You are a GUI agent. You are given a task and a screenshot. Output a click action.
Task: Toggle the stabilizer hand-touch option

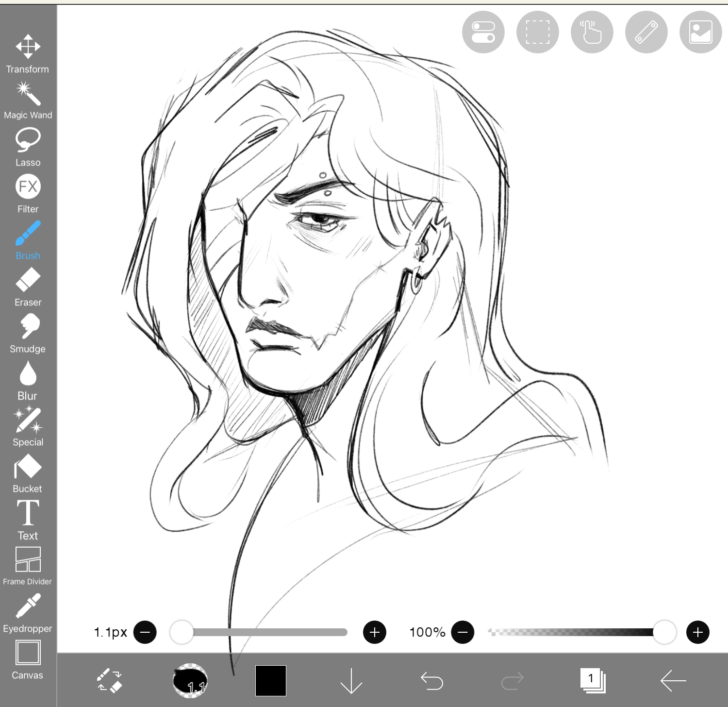pos(592,32)
